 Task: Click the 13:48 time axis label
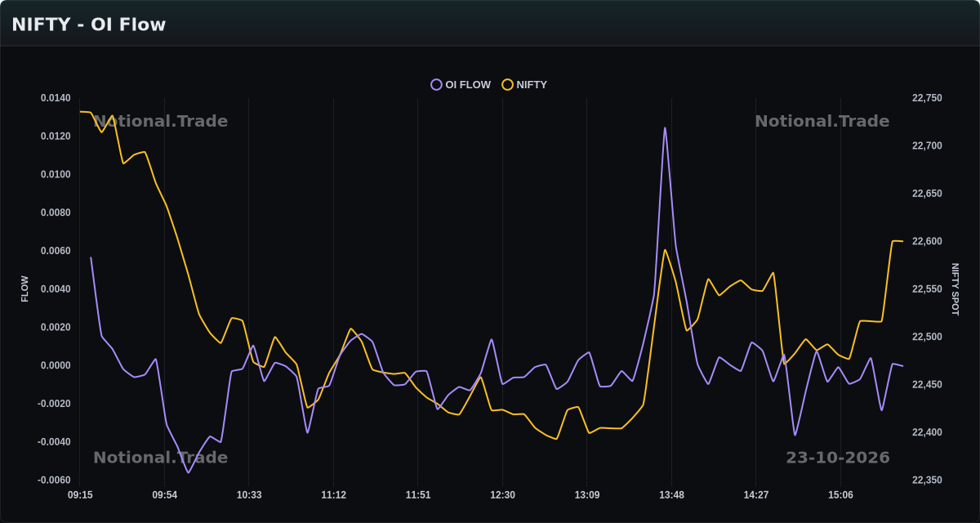point(671,495)
